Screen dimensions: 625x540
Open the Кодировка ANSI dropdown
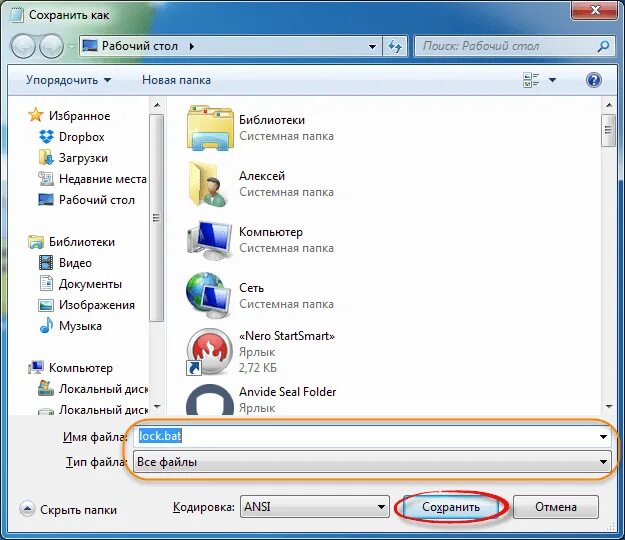click(x=314, y=507)
